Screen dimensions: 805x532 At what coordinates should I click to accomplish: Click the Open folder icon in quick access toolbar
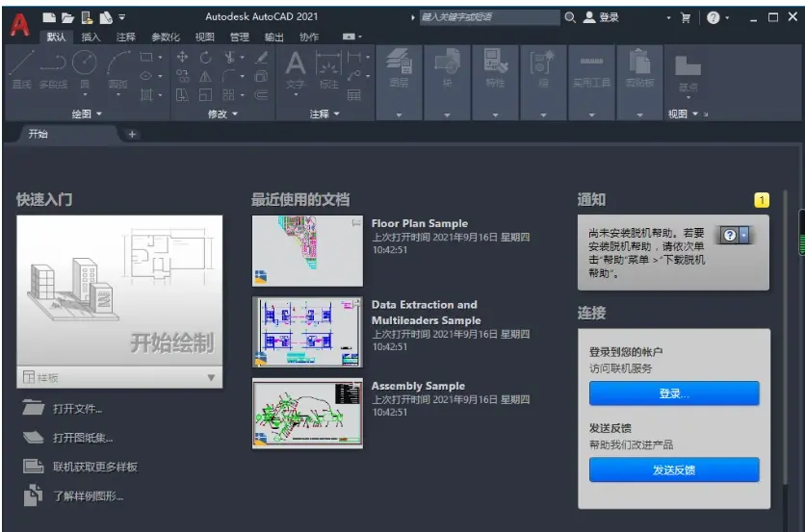67,18
